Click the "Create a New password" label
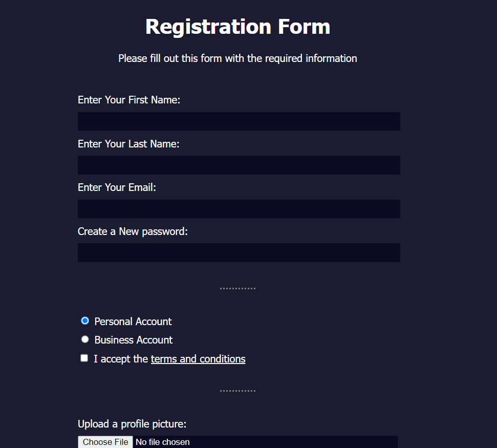 tap(133, 231)
